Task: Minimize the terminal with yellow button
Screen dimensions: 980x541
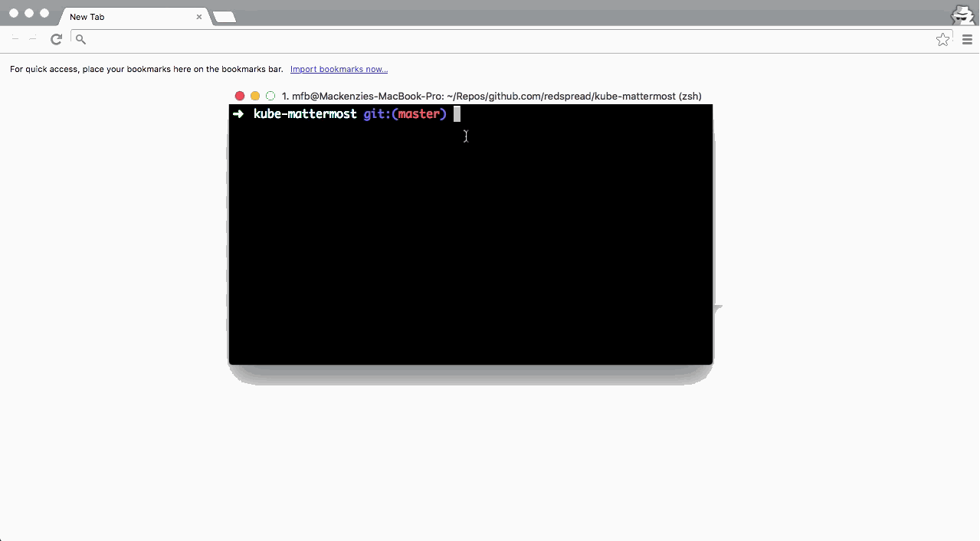Action: point(255,96)
